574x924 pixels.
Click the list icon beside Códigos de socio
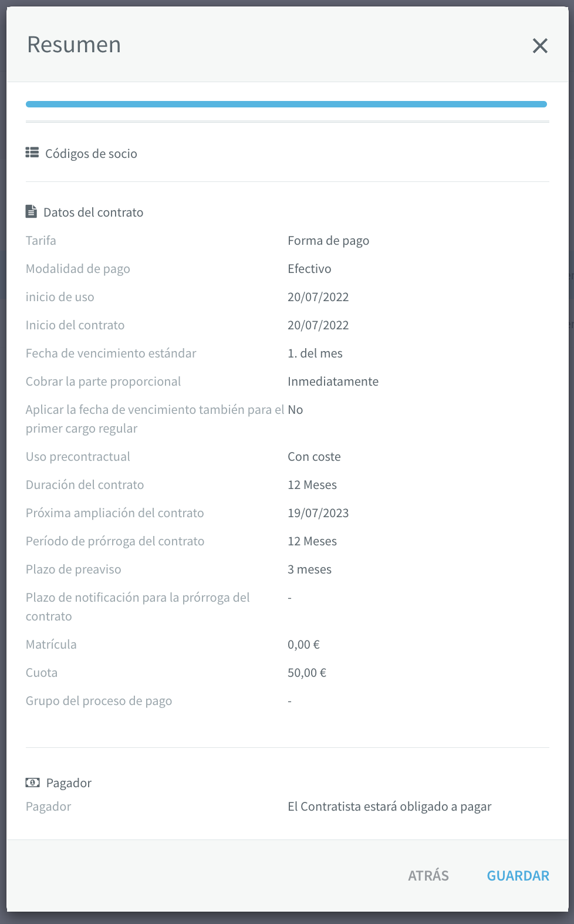click(x=32, y=153)
